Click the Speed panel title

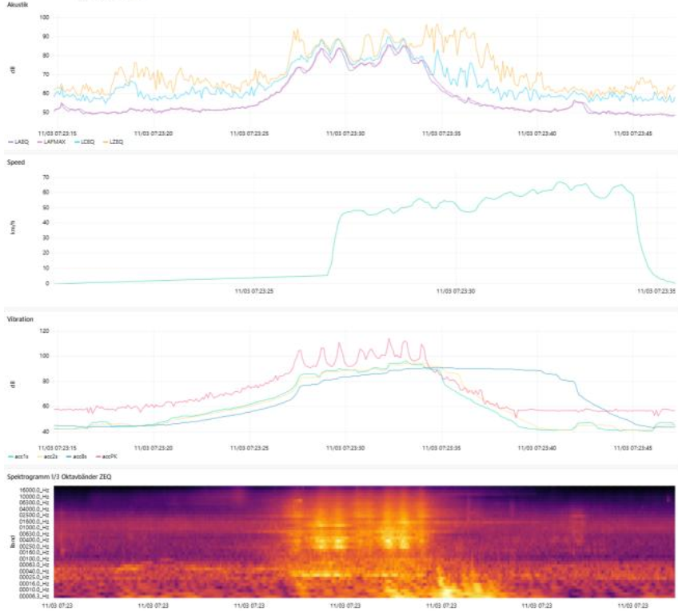(x=16, y=162)
